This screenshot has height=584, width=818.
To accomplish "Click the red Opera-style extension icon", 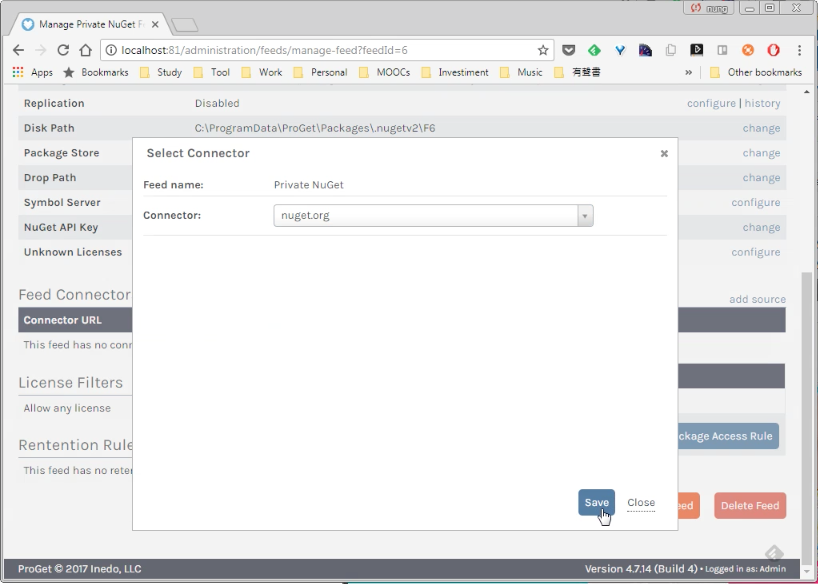I will (773, 50).
